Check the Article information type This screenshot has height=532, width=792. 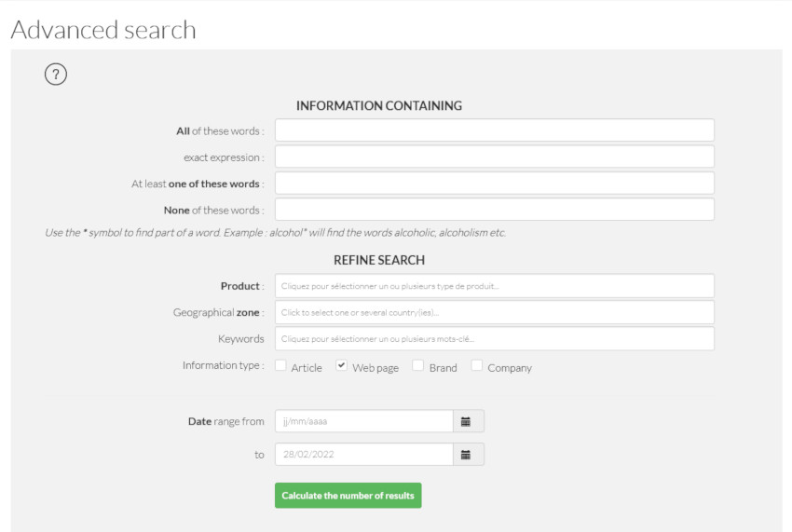coord(280,365)
